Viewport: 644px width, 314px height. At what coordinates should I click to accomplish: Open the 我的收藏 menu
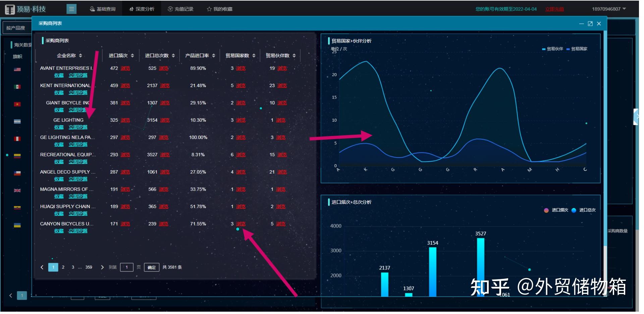click(x=220, y=9)
